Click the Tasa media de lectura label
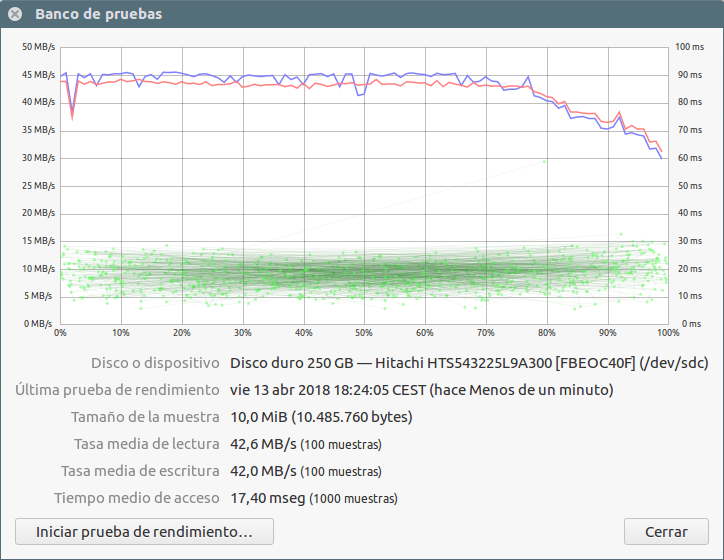 146,443
